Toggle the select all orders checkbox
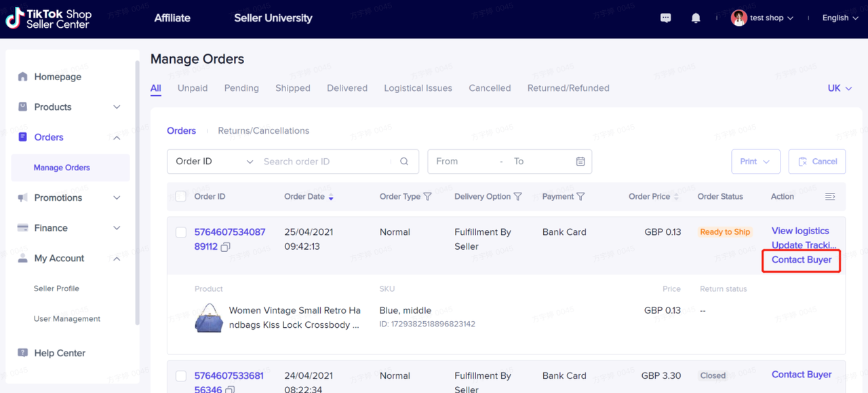Image resolution: width=868 pixels, height=393 pixels. tap(181, 197)
